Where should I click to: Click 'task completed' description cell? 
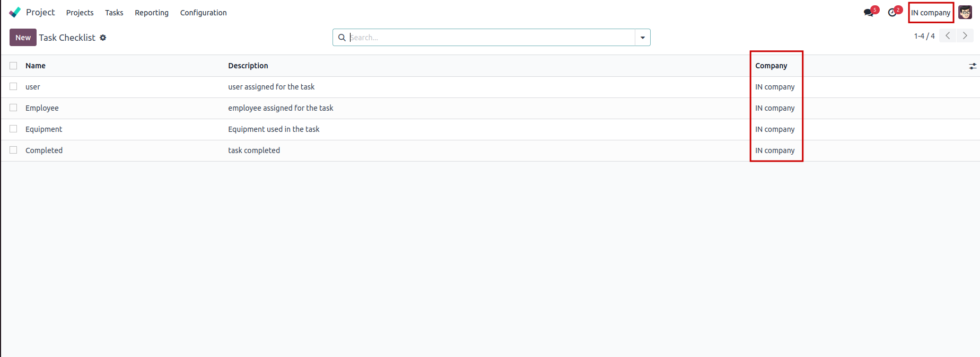(x=254, y=150)
